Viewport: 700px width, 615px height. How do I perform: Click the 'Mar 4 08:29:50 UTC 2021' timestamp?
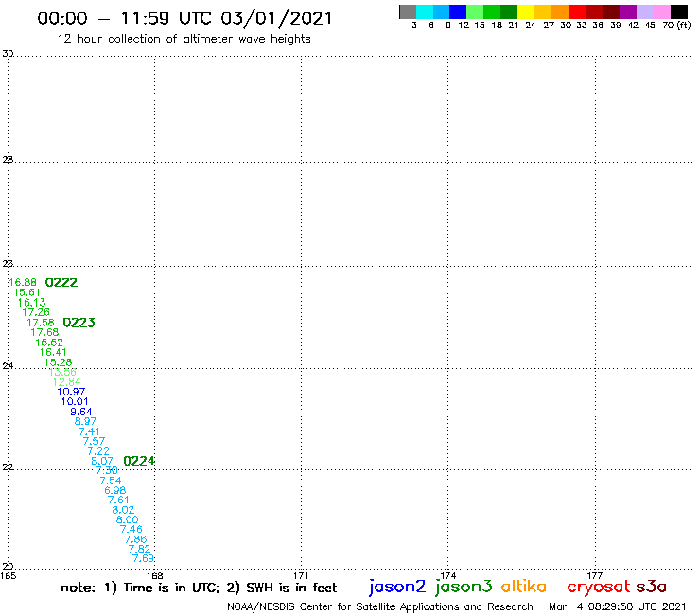618,606
